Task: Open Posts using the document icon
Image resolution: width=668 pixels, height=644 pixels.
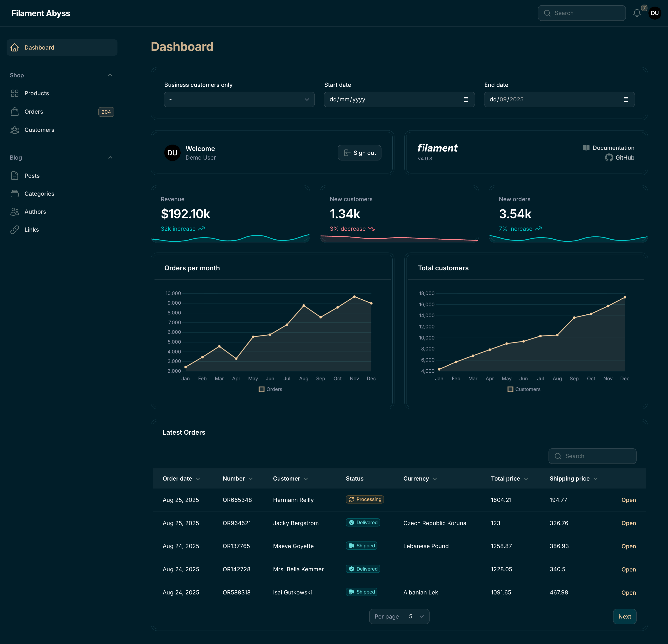Action: 15,175
